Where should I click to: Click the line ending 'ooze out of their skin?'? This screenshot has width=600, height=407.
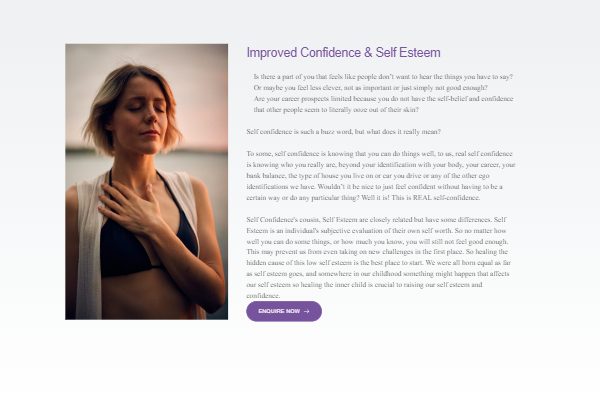click(x=336, y=110)
